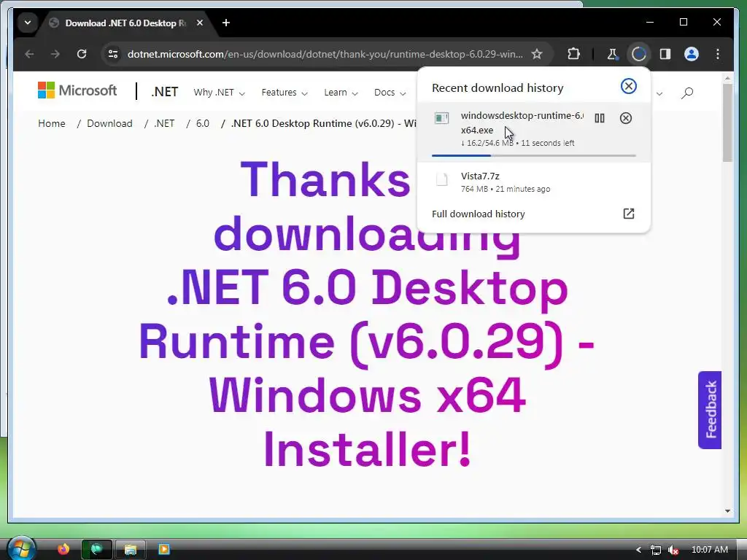Screen dimensions: 747x560
Task: Open Full download history link
Action: click(x=479, y=214)
